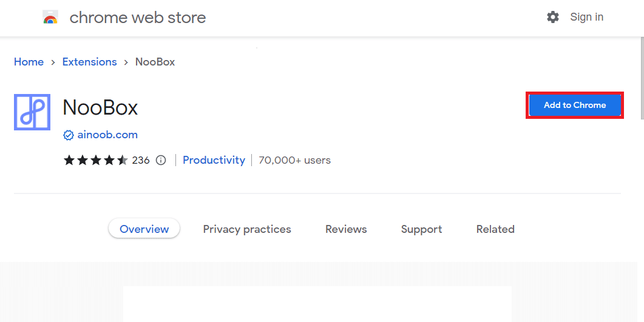The width and height of the screenshot is (644, 322).
Task: Select the Overview tab
Action: (x=144, y=229)
